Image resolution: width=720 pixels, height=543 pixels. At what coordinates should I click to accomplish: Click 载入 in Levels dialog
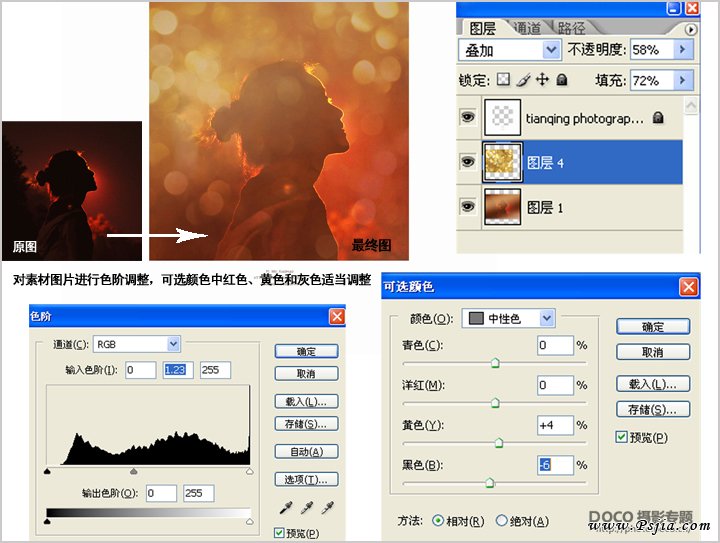[306, 402]
